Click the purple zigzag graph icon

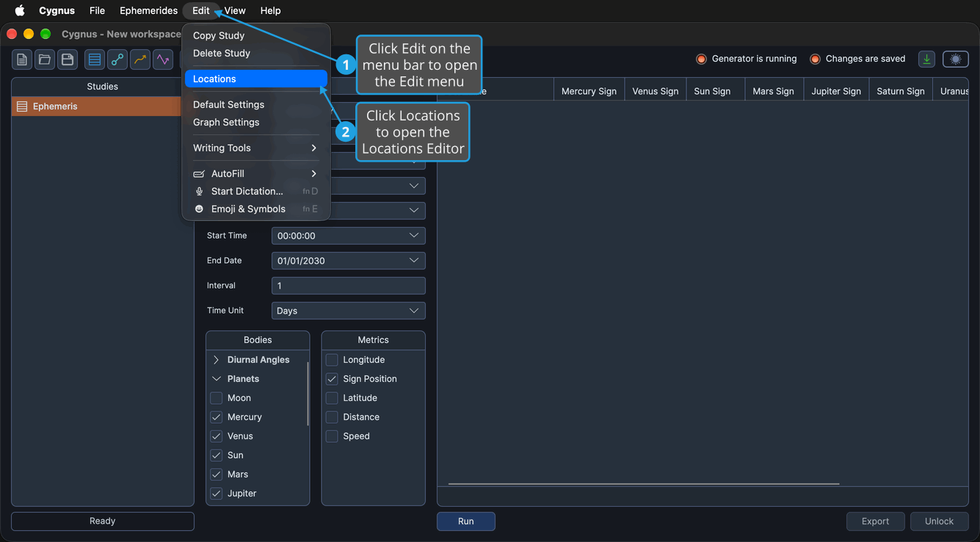[163, 59]
